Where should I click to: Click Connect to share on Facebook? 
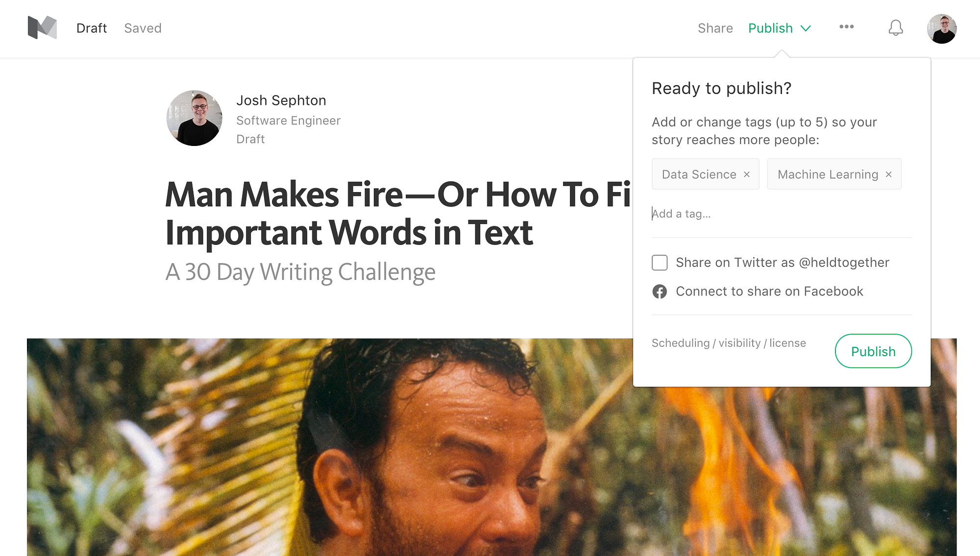[x=769, y=291]
